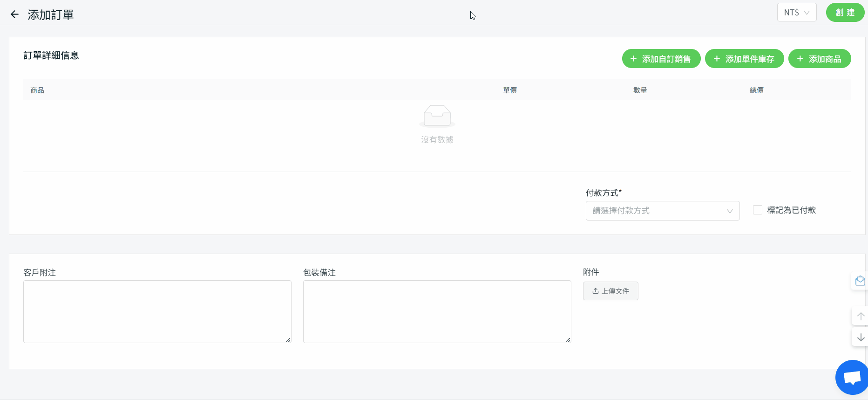This screenshot has height=400, width=868.
Task: Click the down arrow on the right edge
Action: pyautogui.click(x=861, y=337)
